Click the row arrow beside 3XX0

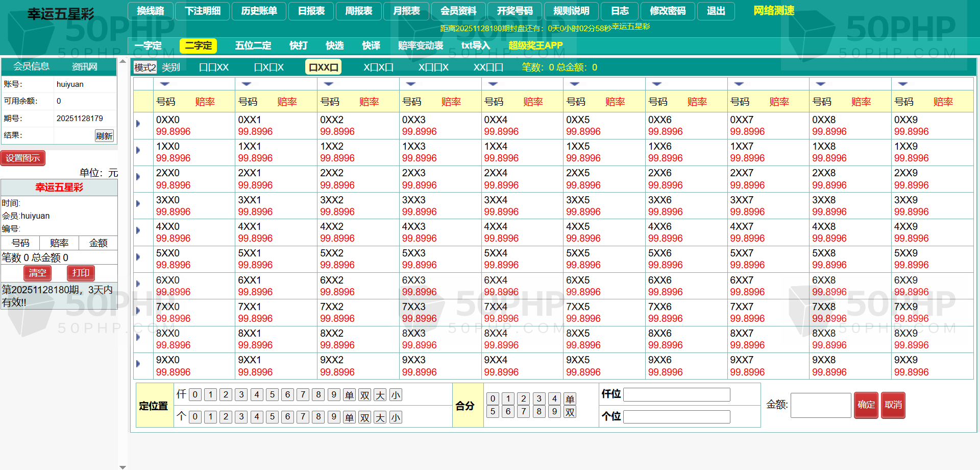[138, 204]
